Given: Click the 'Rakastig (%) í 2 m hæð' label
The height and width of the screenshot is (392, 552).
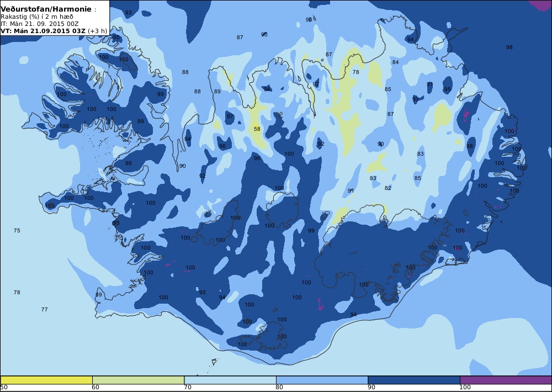Looking at the screenshot, I should click(x=37, y=17).
